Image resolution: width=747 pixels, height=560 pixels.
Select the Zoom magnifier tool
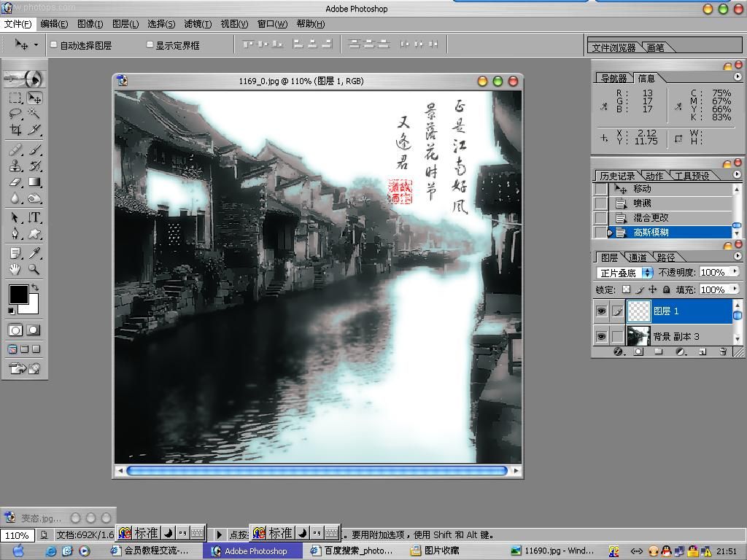35,270
